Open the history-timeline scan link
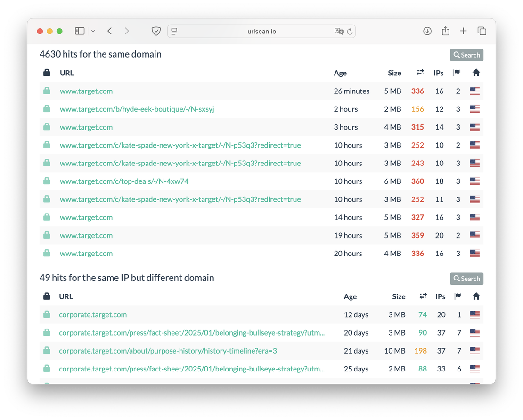 point(168,351)
